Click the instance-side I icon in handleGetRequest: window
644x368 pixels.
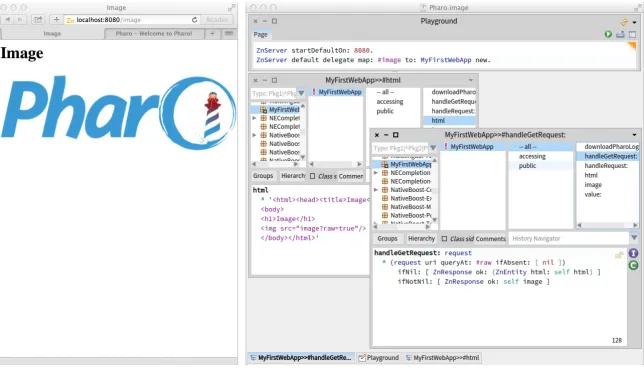tap(633, 253)
